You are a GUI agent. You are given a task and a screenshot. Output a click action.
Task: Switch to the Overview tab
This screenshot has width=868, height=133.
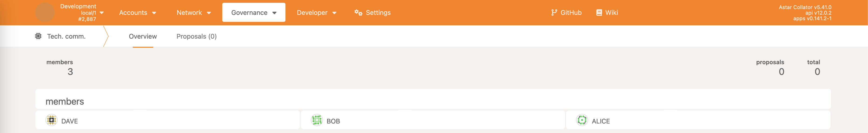142,36
